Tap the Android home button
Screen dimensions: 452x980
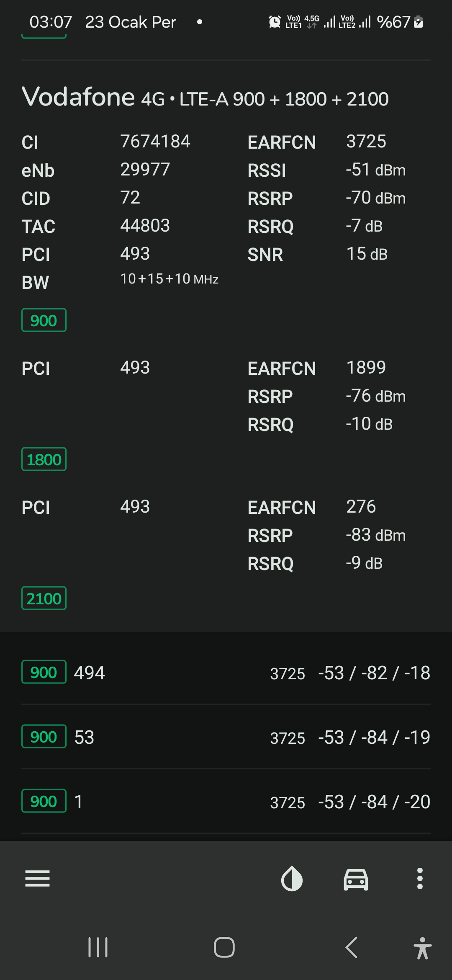pos(224,947)
